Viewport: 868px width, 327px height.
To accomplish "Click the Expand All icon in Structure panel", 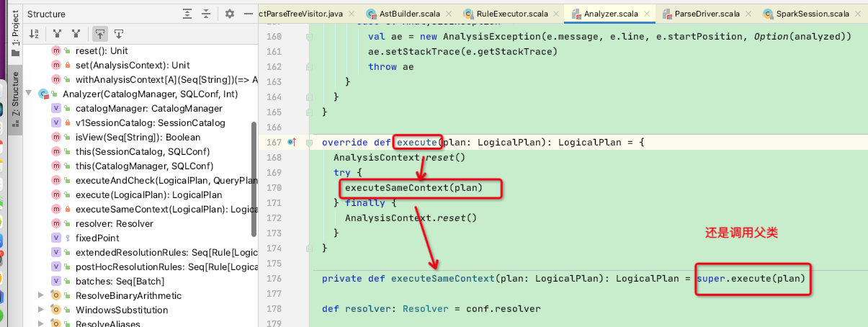I will (x=187, y=13).
